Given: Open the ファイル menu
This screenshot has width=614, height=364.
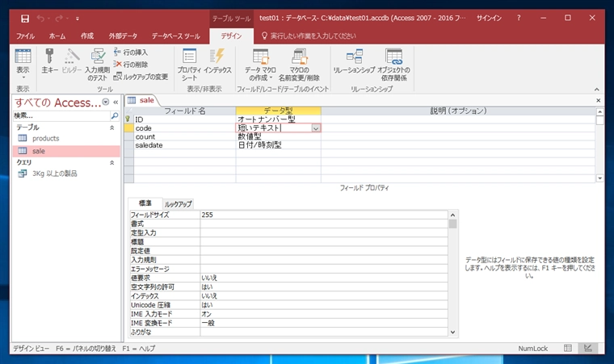Looking at the screenshot, I should (x=26, y=36).
